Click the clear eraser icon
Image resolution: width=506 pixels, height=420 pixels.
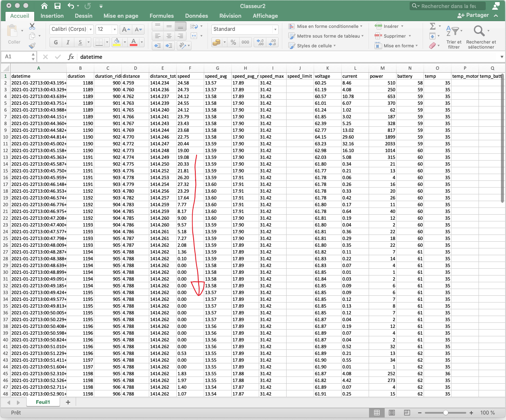[x=432, y=46]
